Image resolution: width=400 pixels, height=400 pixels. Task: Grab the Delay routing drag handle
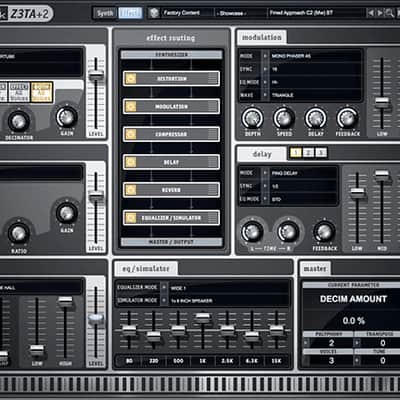click(x=212, y=162)
